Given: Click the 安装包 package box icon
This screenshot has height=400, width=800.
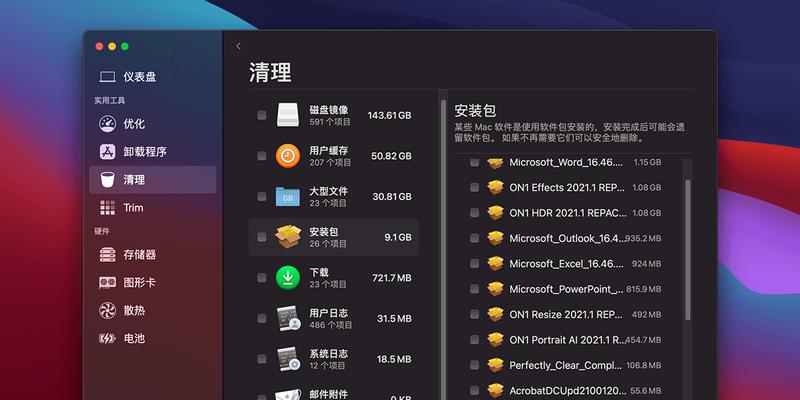Looking at the screenshot, I should [288, 237].
